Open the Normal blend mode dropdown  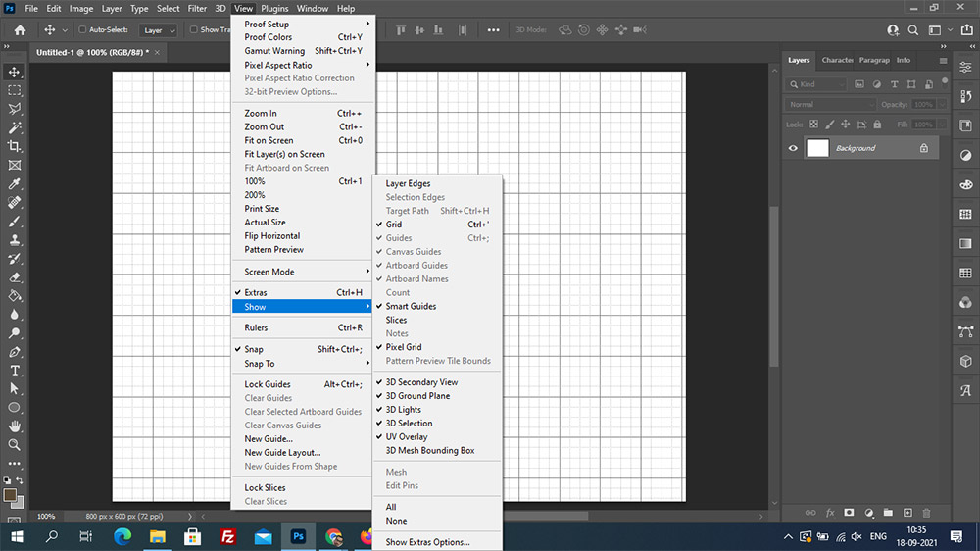830,105
